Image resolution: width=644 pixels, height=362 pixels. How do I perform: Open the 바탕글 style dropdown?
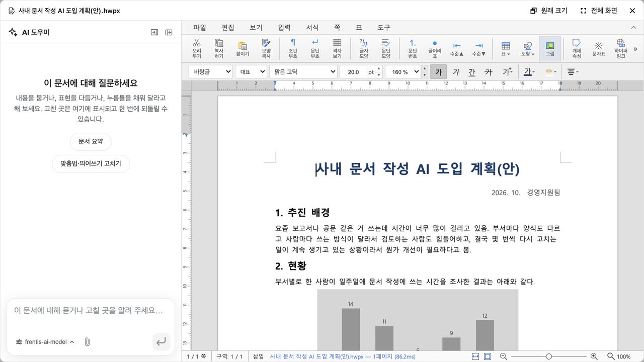point(211,72)
